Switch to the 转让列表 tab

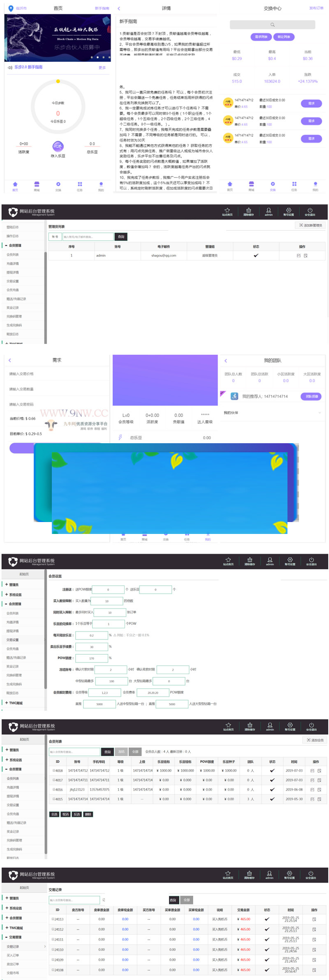(x=284, y=37)
